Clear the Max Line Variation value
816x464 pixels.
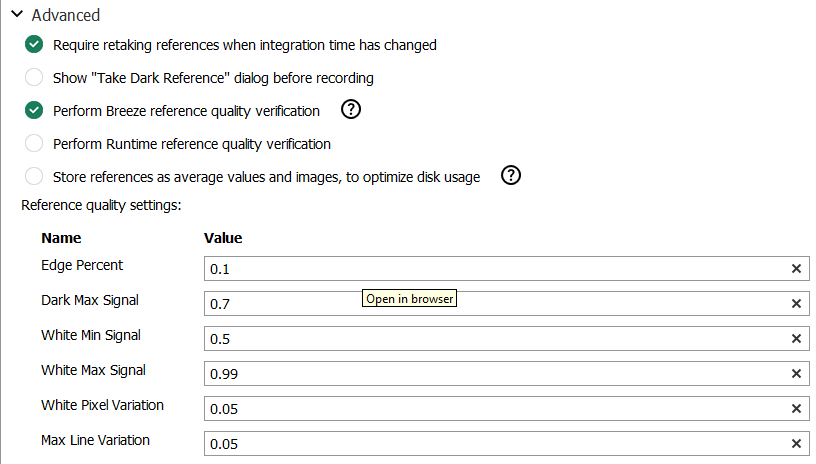tap(796, 444)
